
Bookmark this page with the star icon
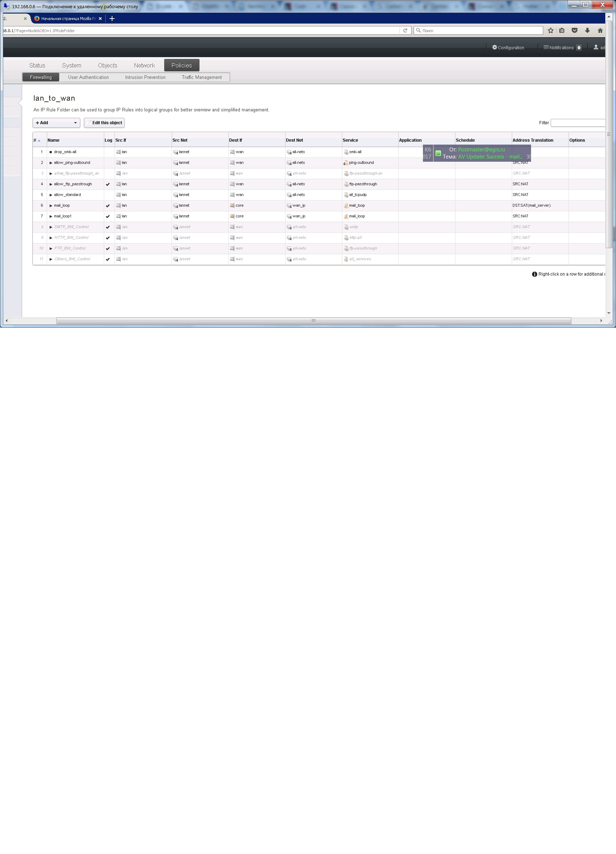[551, 30]
